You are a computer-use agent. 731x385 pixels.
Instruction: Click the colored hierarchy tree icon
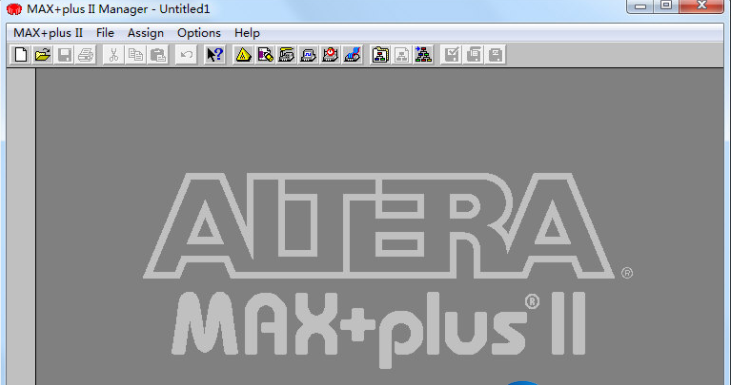pyautogui.click(x=423, y=55)
